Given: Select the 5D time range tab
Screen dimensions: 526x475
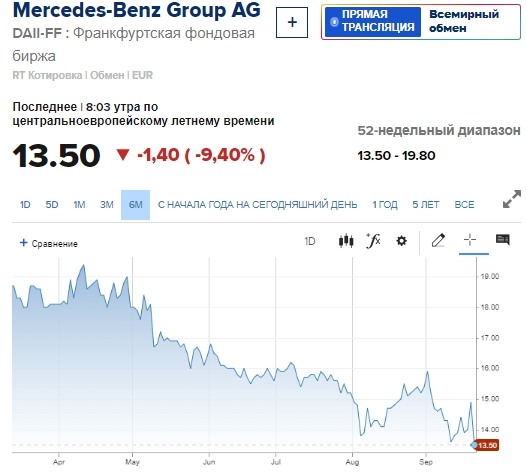Looking at the screenshot, I should (x=52, y=205).
